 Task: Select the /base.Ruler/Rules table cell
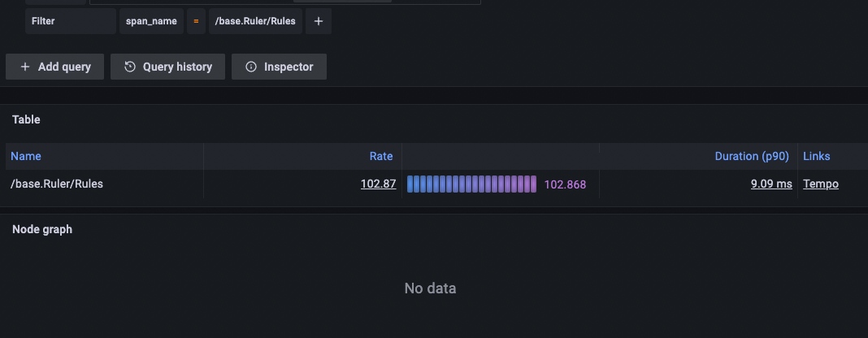pyautogui.click(x=57, y=184)
